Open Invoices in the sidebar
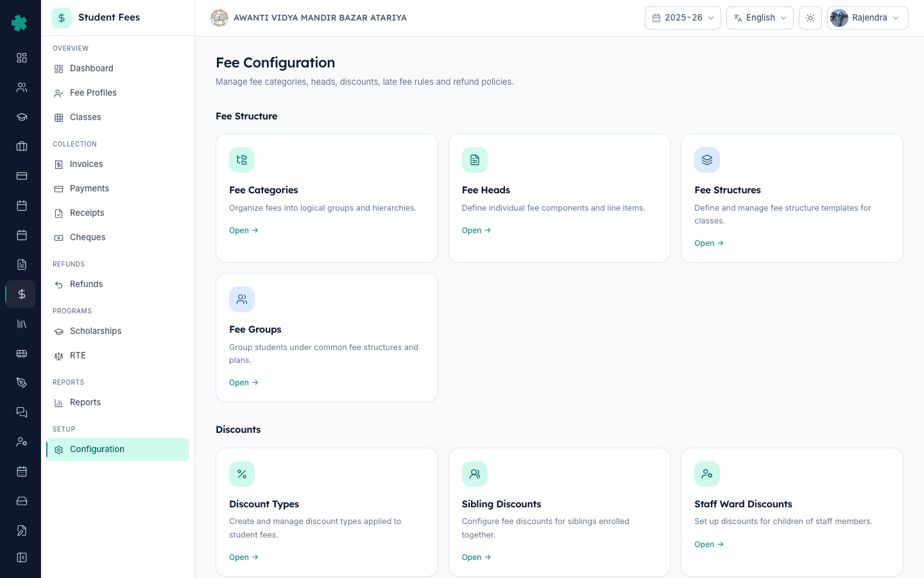This screenshot has width=924, height=578. tap(117, 164)
